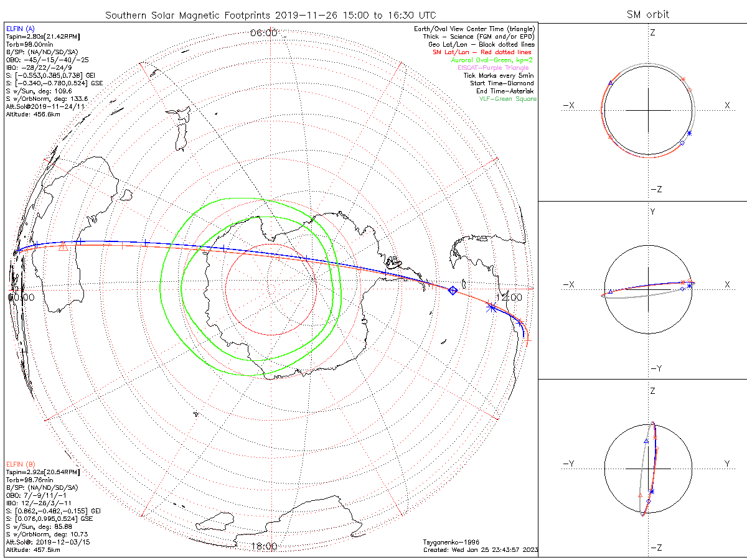
Task: Click the '18:00' local time label
Action: 264,546
